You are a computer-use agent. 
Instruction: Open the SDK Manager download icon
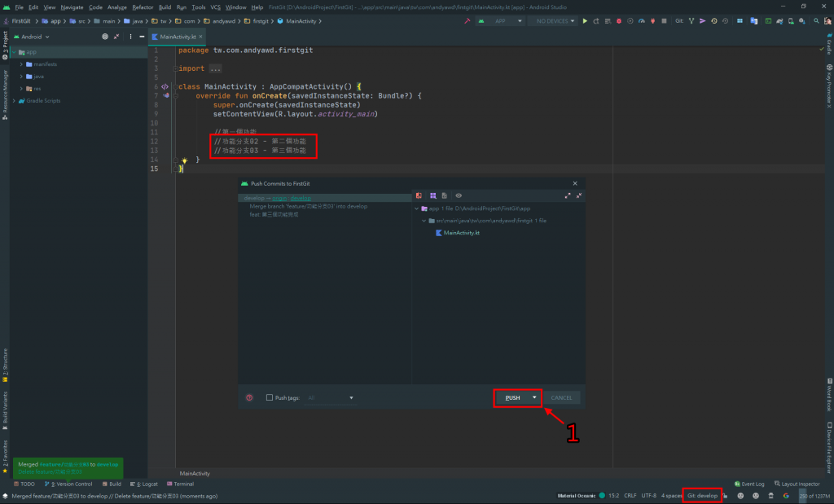tap(802, 21)
